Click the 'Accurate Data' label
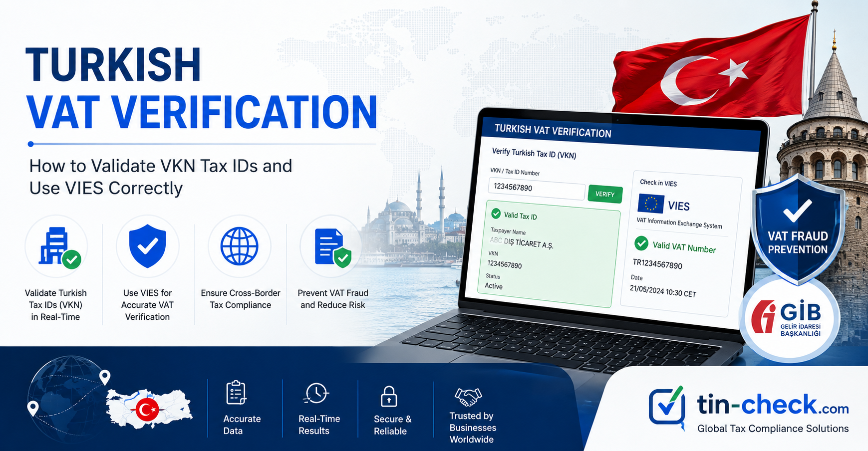This screenshot has width=868, height=451. pyautogui.click(x=242, y=425)
